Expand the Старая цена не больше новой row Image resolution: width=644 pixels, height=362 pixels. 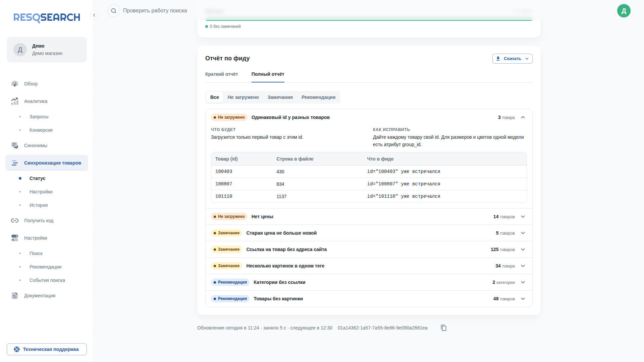coord(523,233)
